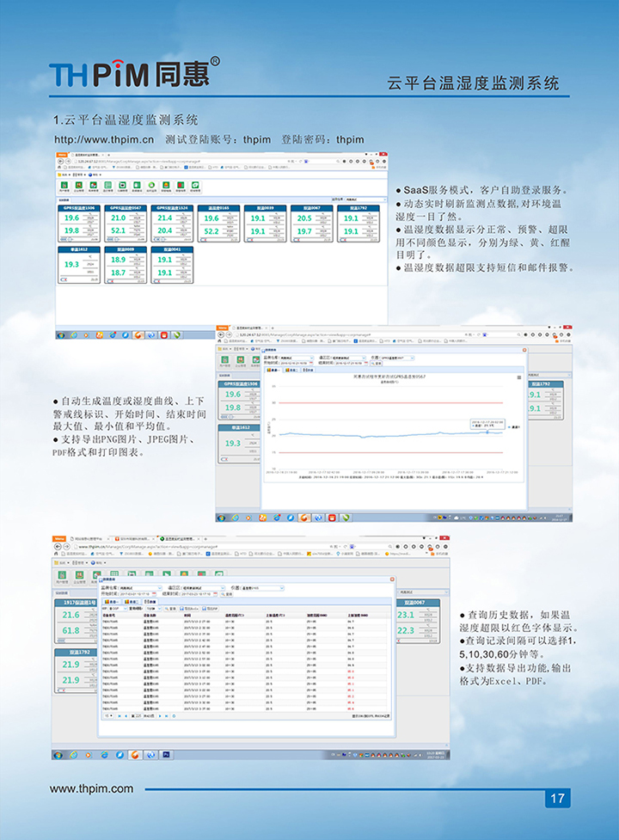The width and height of the screenshot is (619, 840).
Task: Click the 开始时间 date field in chart dialog
Action: [294, 363]
